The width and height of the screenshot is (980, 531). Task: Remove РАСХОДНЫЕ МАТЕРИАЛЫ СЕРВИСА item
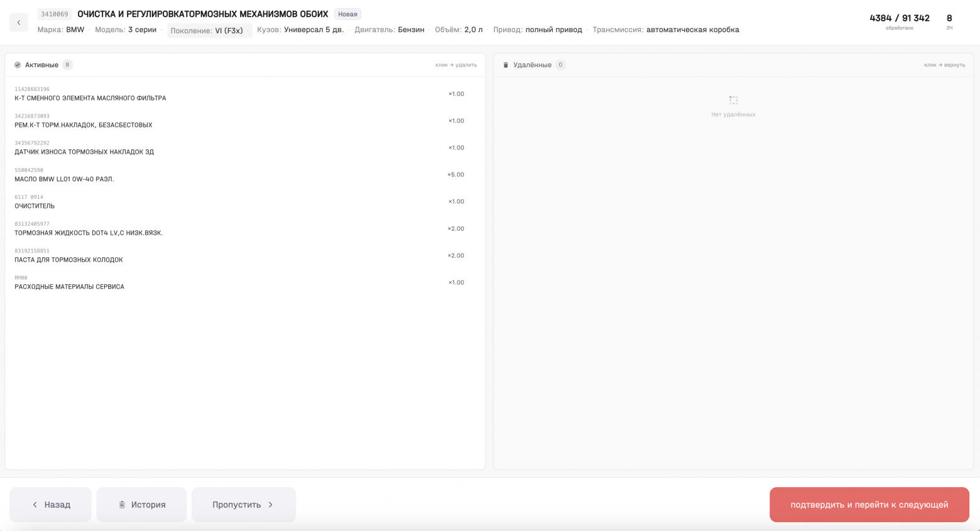pyautogui.click(x=245, y=282)
